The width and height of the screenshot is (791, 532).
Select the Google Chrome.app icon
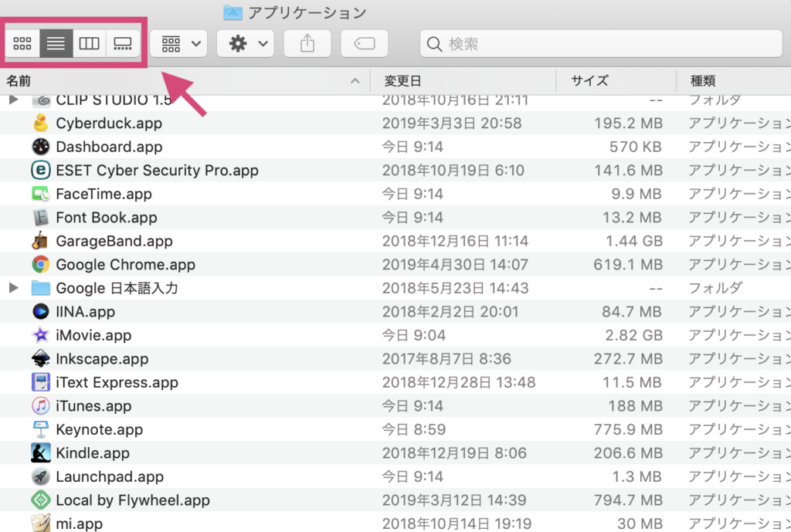41,264
